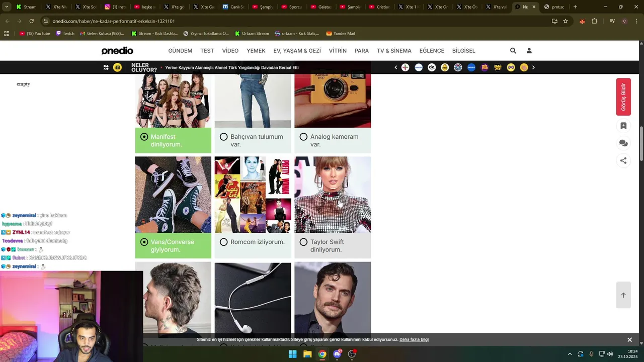Click the taskbar volume icon

tap(610, 354)
